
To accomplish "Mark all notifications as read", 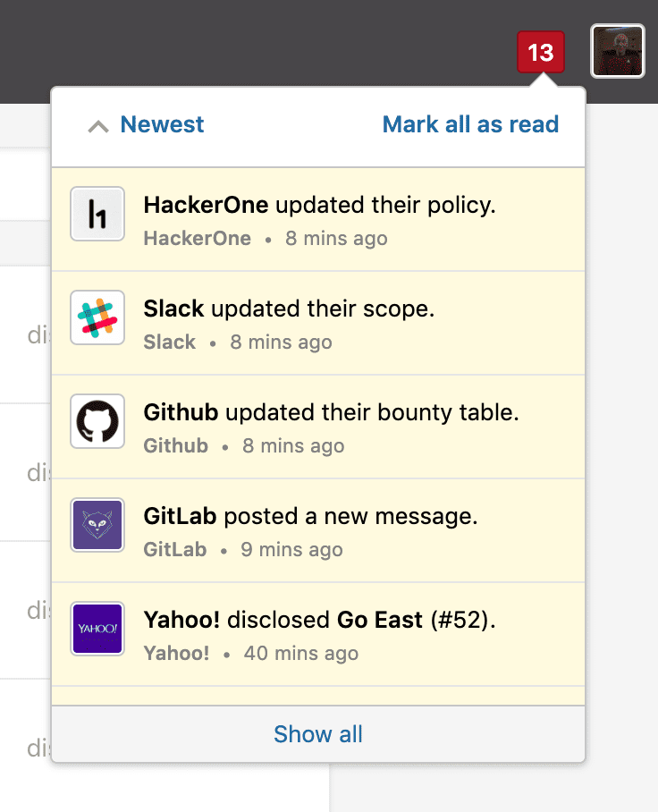I will click(470, 125).
